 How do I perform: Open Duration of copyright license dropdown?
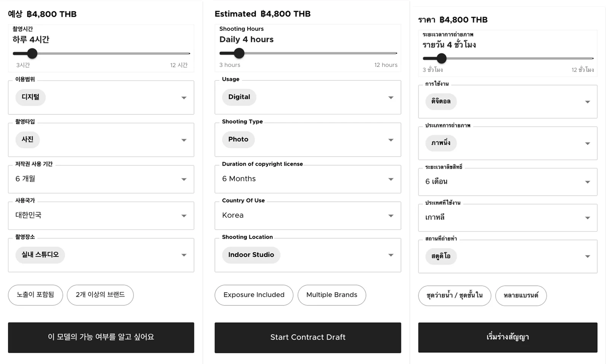pyautogui.click(x=391, y=179)
